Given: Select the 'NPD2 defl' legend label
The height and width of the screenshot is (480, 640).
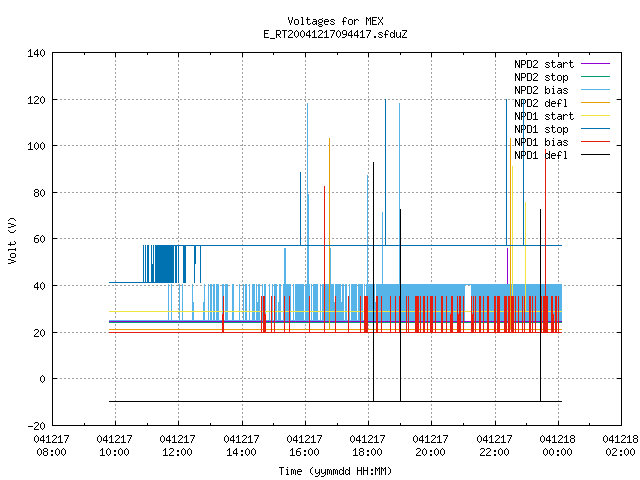Looking at the screenshot, I should coord(541,103).
